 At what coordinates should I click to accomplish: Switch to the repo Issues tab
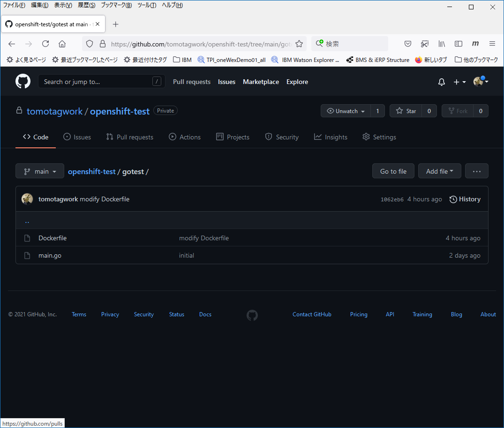pos(77,137)
